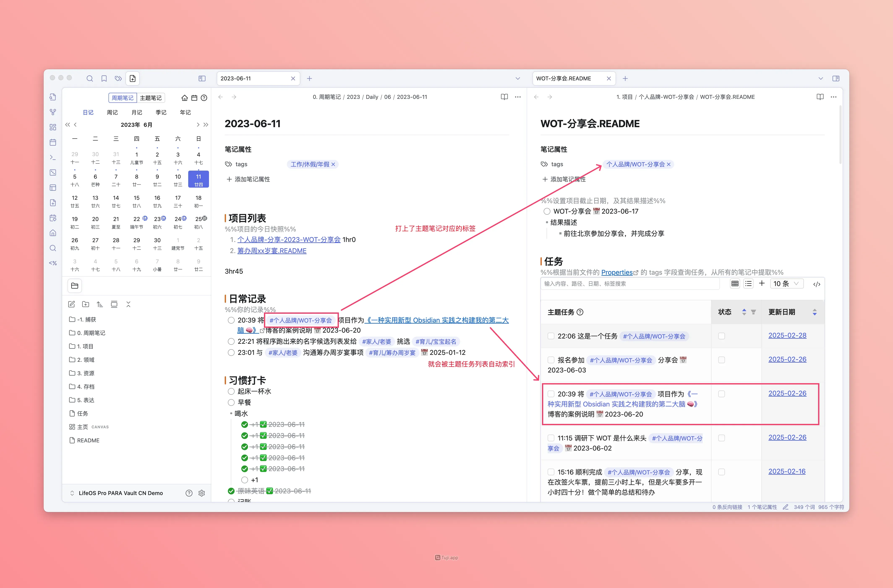Open the search icon in top toolbar

pos(90,78)
